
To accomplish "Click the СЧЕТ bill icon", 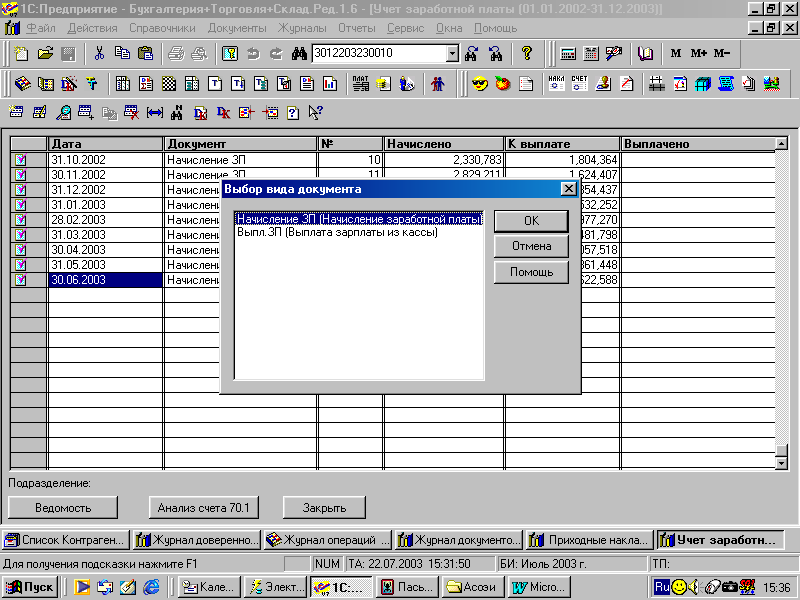I will coord(580,84).
